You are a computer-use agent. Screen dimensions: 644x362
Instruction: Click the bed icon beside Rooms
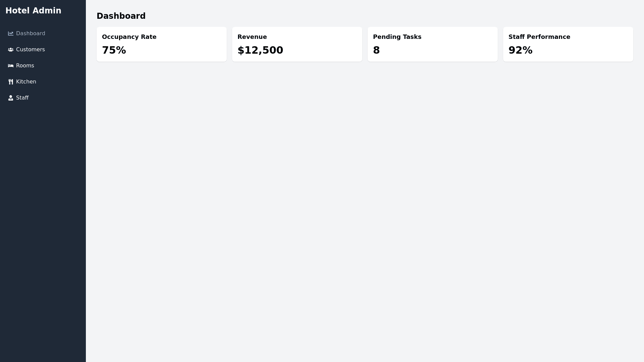(10, 65)
